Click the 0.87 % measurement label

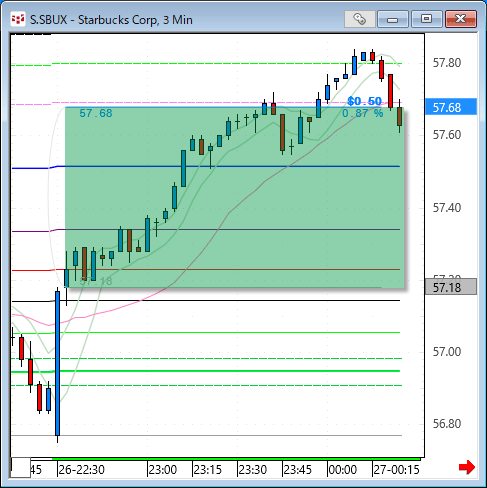tap(363, 113)
